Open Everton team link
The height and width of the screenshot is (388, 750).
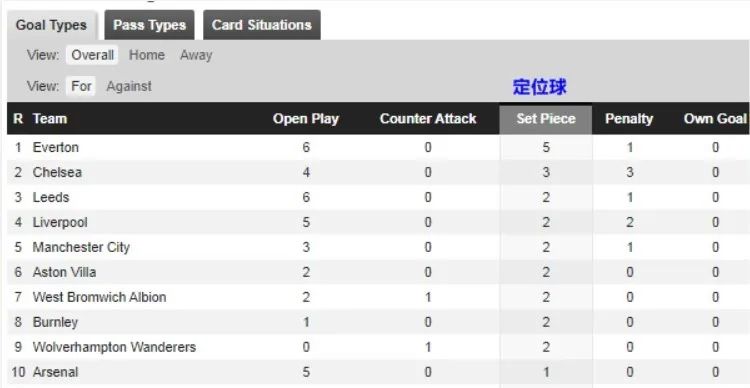coord(55,147)
